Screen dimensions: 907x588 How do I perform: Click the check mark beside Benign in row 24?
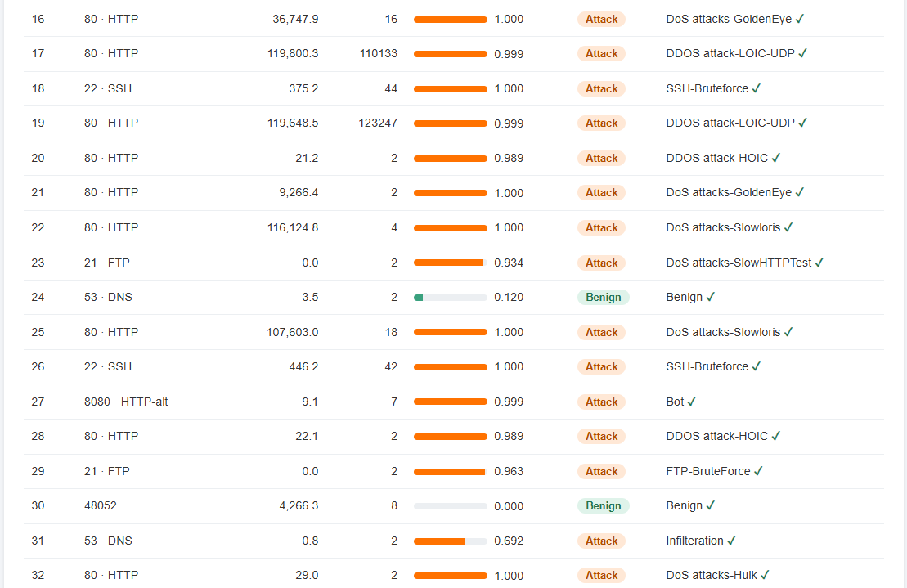pos(711,297)
